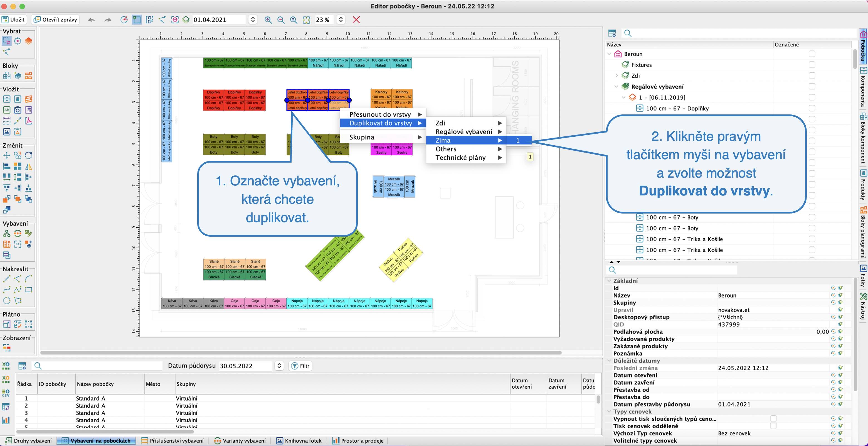Click the insert PDF icon under Vložit
868x446 pixels.
coord(29,121)
